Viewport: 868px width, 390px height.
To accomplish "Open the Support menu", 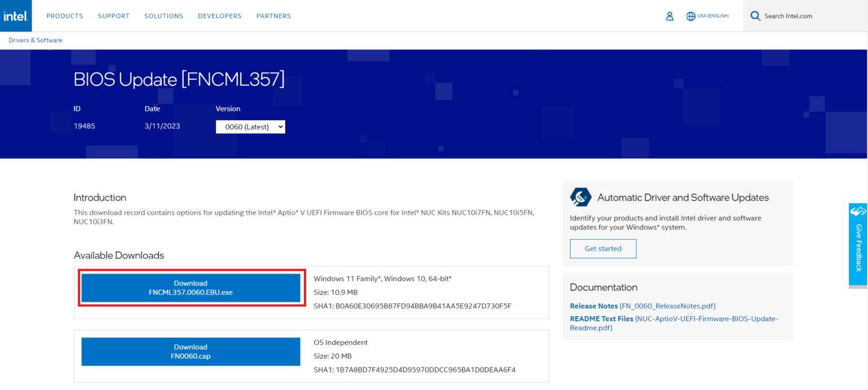I will 114,16.
